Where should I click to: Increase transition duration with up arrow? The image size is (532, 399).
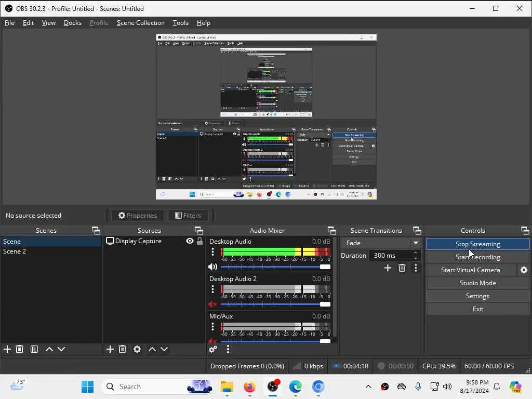(x=416, y=253)
